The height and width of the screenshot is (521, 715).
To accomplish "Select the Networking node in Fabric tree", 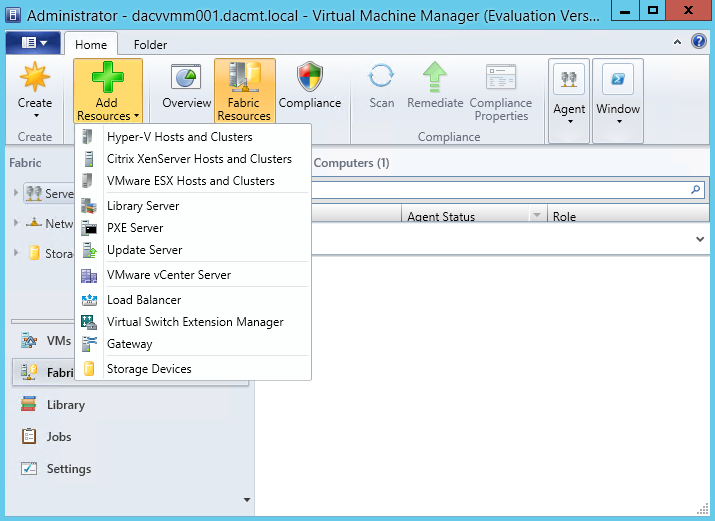I will coord(50,223).
